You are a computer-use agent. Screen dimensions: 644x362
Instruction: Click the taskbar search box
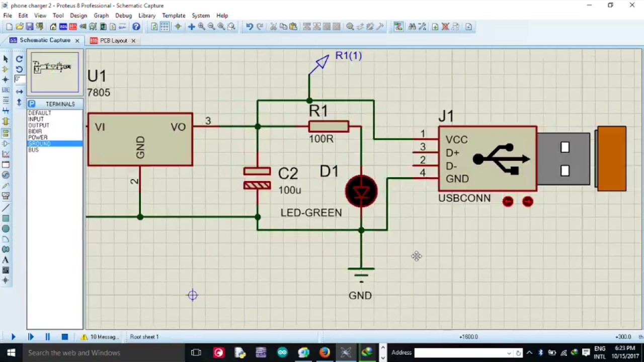coord(104,352)
